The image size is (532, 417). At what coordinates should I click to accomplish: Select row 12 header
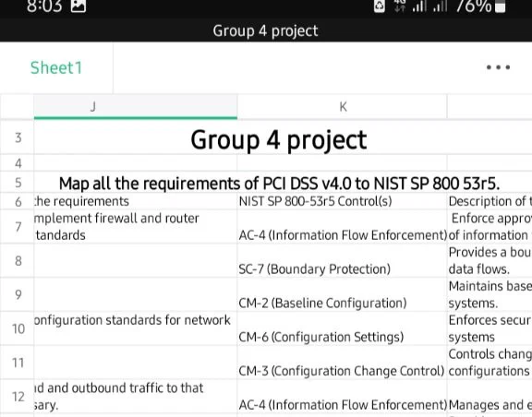[18, 397]
